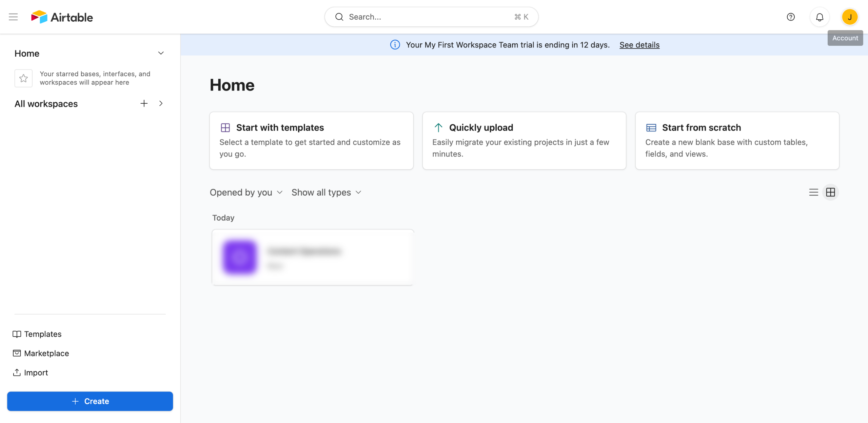Viewport: 868px width, 423px height.
Task: Switch to grid view
Action: 830,193
